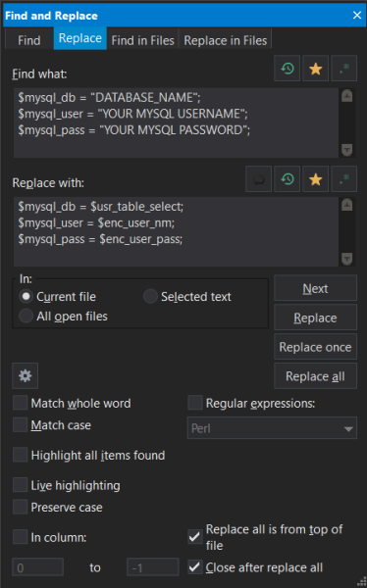This screenshot has height=588, width=367.
Task: Click the Replace once button
Action: [x=315, y=347]
